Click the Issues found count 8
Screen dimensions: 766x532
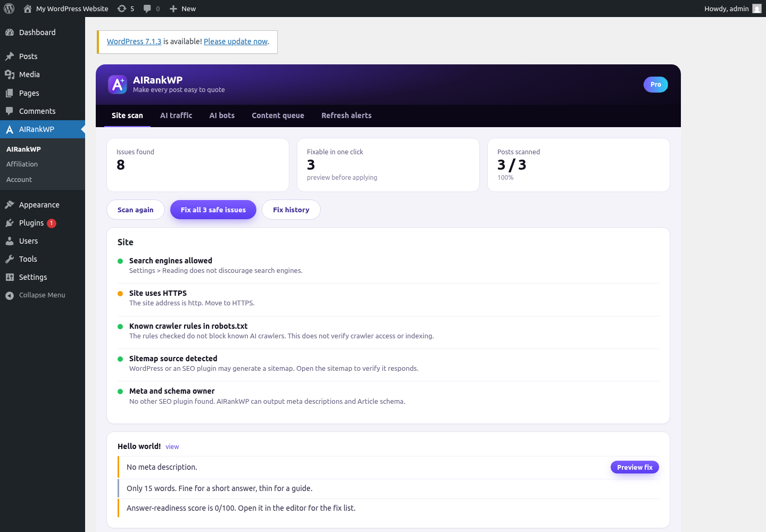(x=121, y=165)
